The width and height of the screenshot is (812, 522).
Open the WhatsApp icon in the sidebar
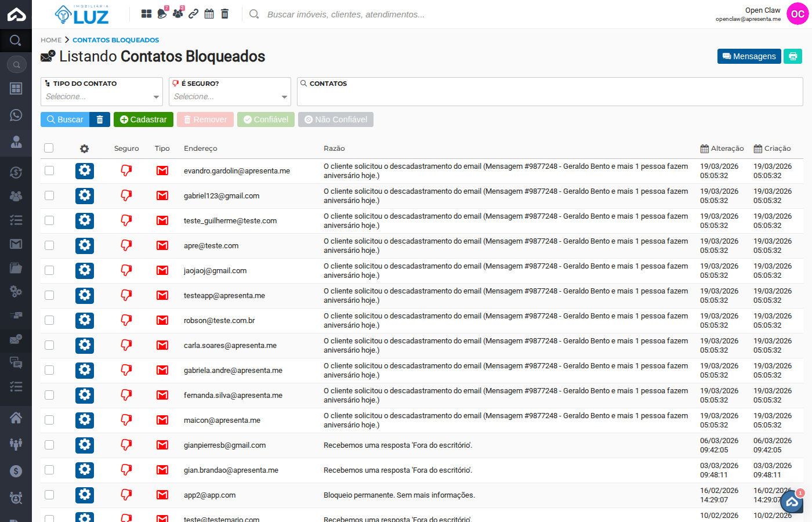[x=16, y=115]
